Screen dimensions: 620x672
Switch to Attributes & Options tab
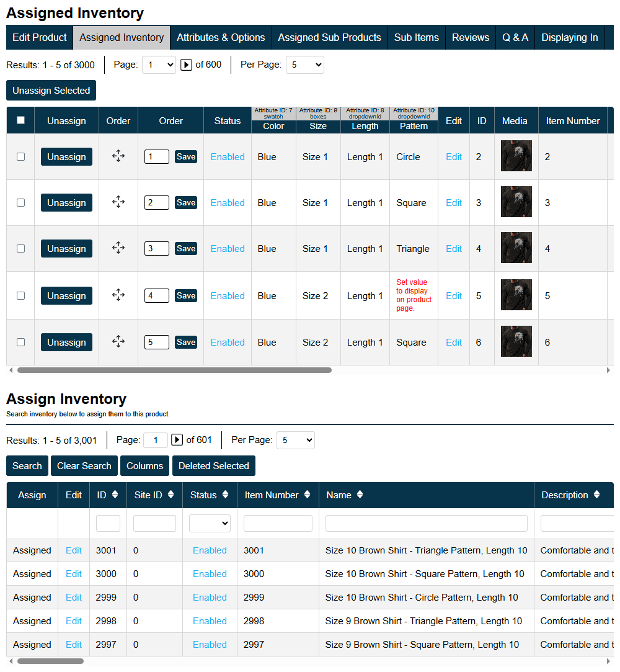click(221, 37)
